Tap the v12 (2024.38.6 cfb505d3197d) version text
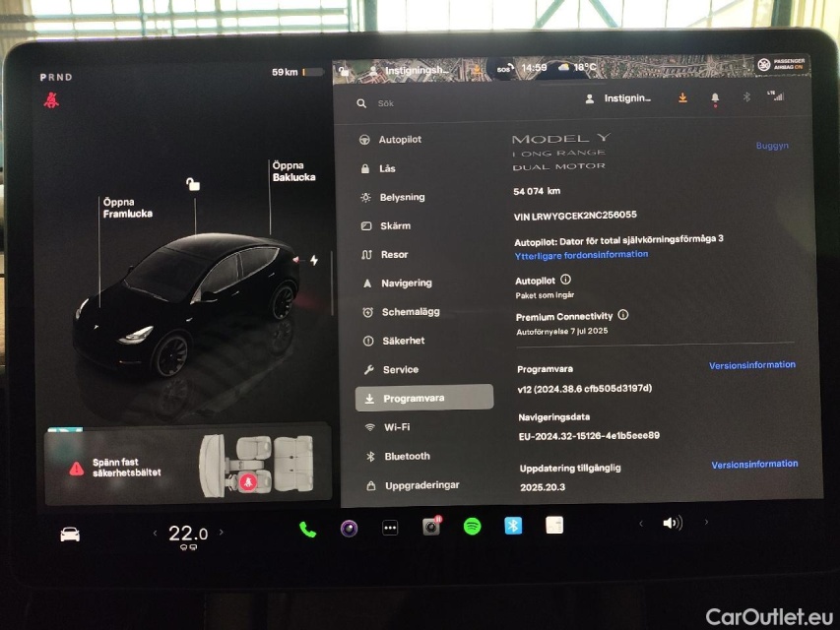The image size is (840, 630). pos(585,389)
